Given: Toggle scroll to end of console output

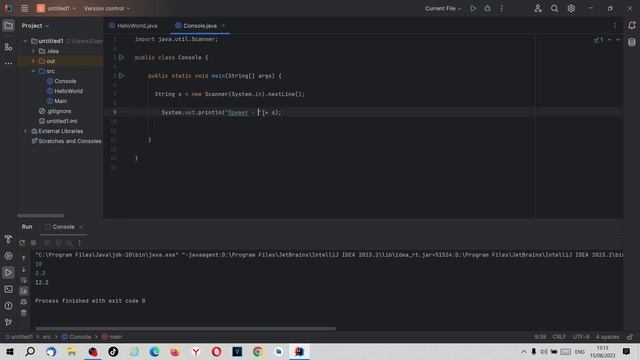Looking at the screenshot, I should click(24, 291).
